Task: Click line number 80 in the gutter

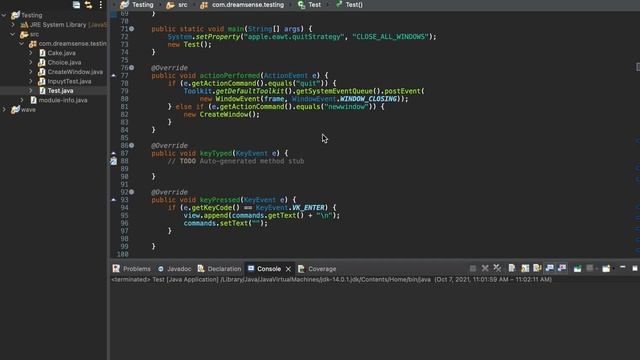Action: tap(124, 99)
